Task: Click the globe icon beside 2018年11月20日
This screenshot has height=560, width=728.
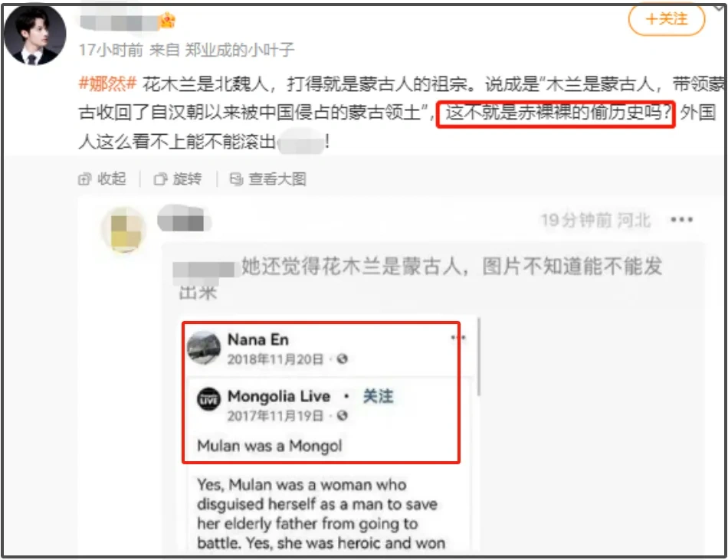Action: click(343, 359)
